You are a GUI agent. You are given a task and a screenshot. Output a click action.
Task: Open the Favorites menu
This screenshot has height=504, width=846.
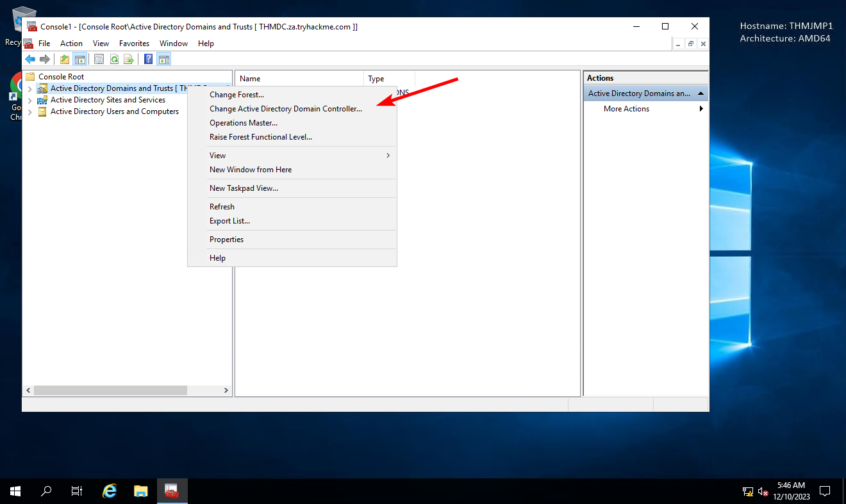(x=134, y=44)
